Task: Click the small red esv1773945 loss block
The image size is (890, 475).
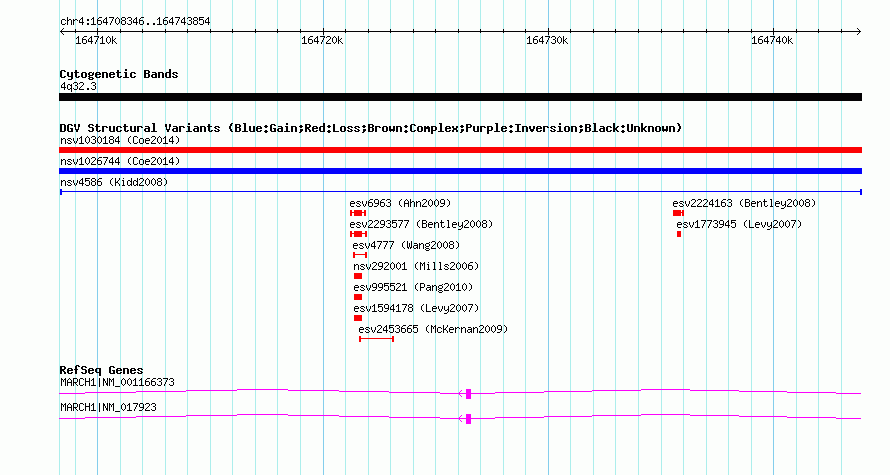Action: click(679, 234)
